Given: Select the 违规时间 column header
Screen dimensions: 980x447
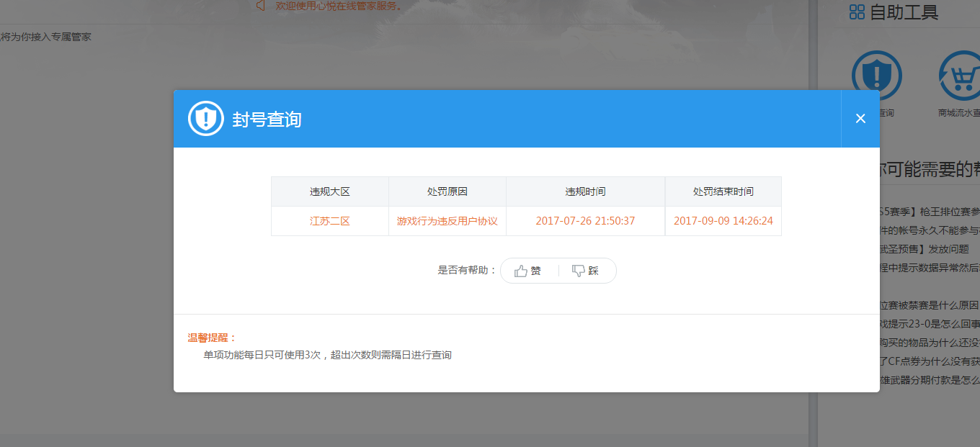Looking at the screenshot, I should tap(585, 191).
